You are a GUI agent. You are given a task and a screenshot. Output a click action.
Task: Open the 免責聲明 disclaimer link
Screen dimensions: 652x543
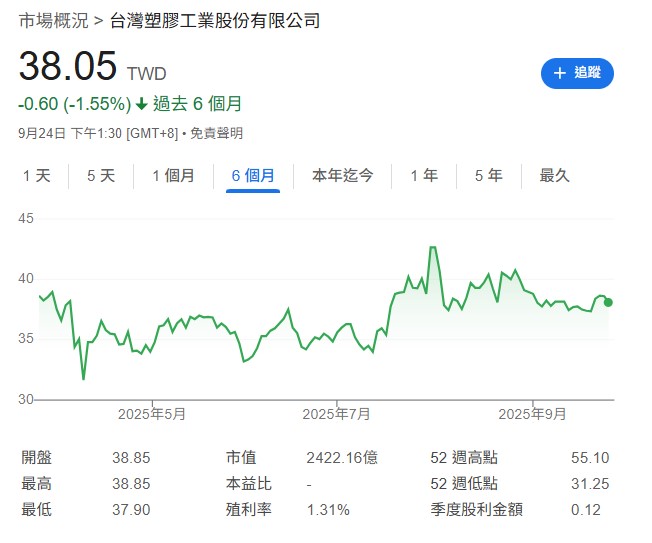pyautogui.click(x=216, y=133)
